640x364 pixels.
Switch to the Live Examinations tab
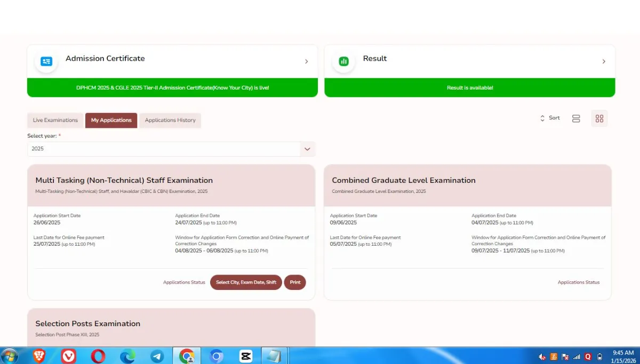coord(55,120)
